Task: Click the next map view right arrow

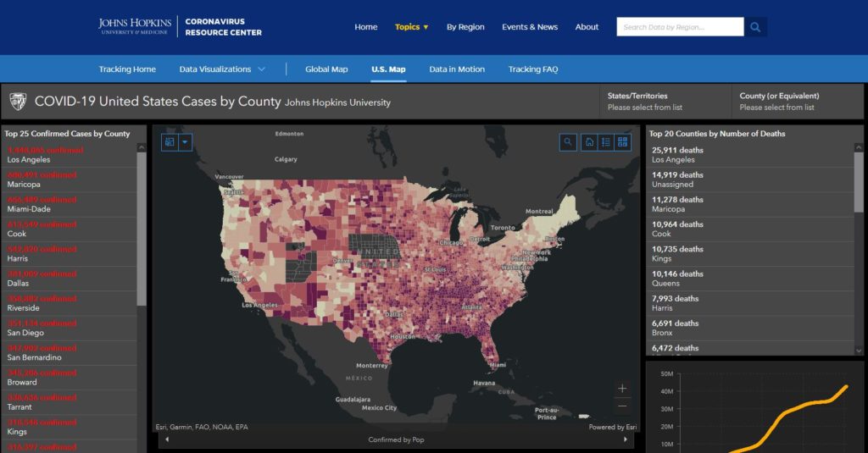Action: tap(626, 439)
